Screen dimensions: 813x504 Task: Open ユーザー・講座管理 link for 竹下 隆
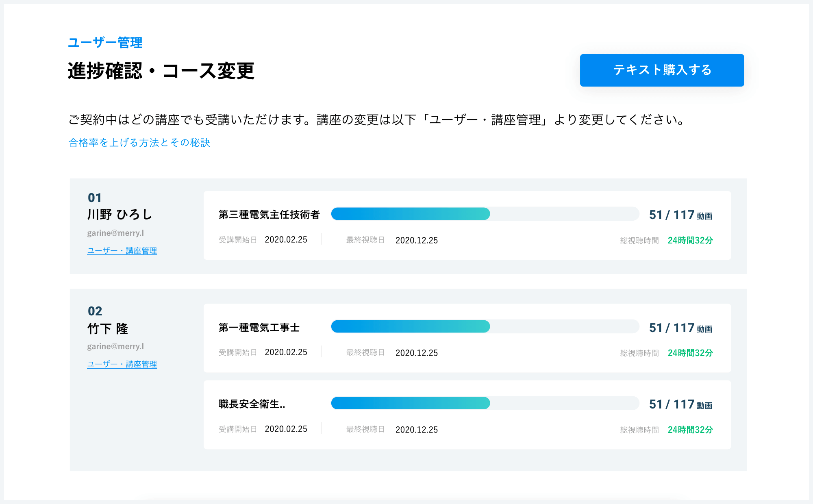(x=122, y=364)
